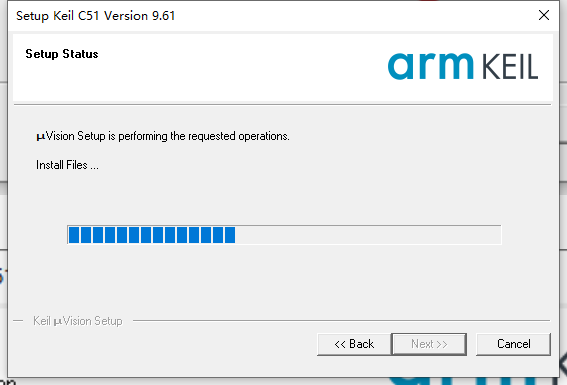The image size is (567, 385).
Task: Click the grayed-out Next >> button
Action: (x=429, y=344)
